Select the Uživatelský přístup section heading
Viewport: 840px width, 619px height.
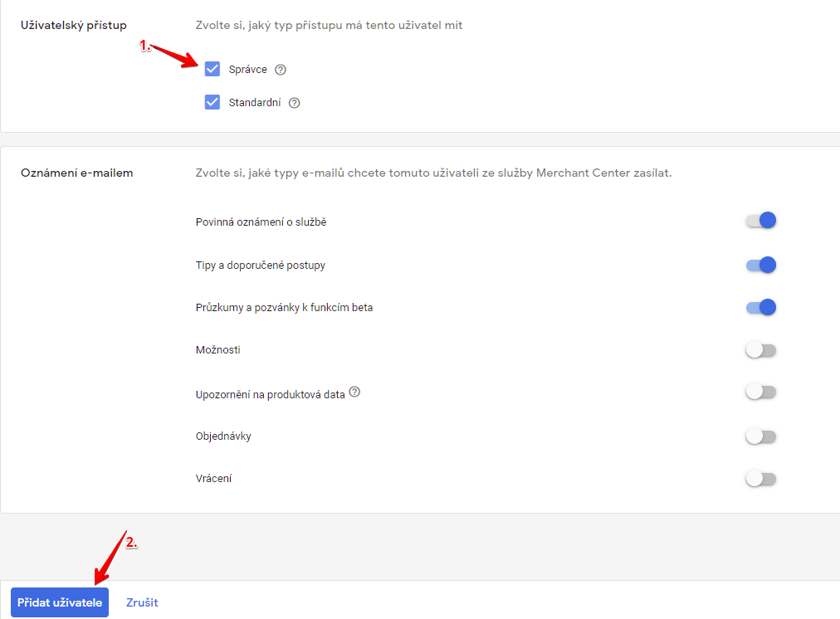[74, 26]
